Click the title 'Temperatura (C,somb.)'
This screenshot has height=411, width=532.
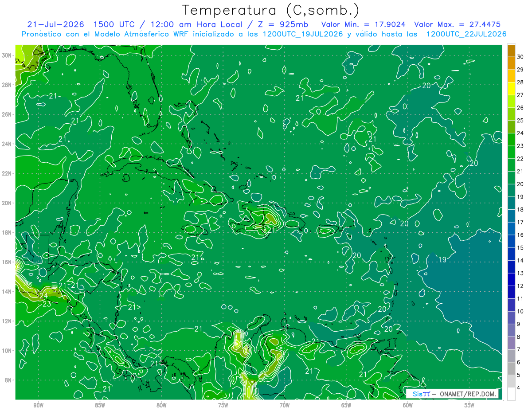pyautogui.click(x=271, y=11)
